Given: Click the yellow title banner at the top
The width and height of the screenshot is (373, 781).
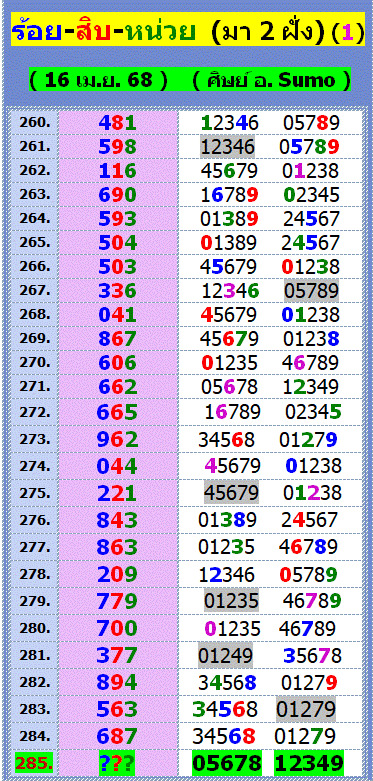Looking at the screenshot, I should (x=188, y=32).
